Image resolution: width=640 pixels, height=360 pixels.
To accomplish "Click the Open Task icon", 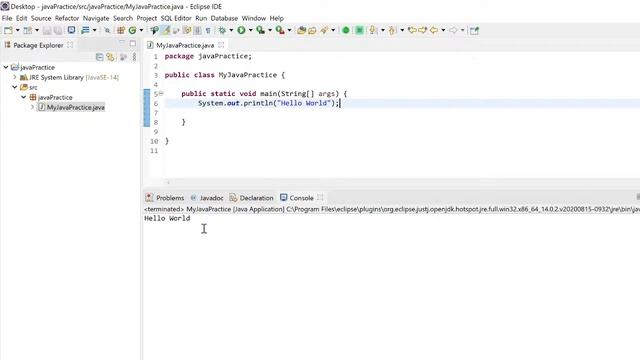I will [x=312, y=30].
